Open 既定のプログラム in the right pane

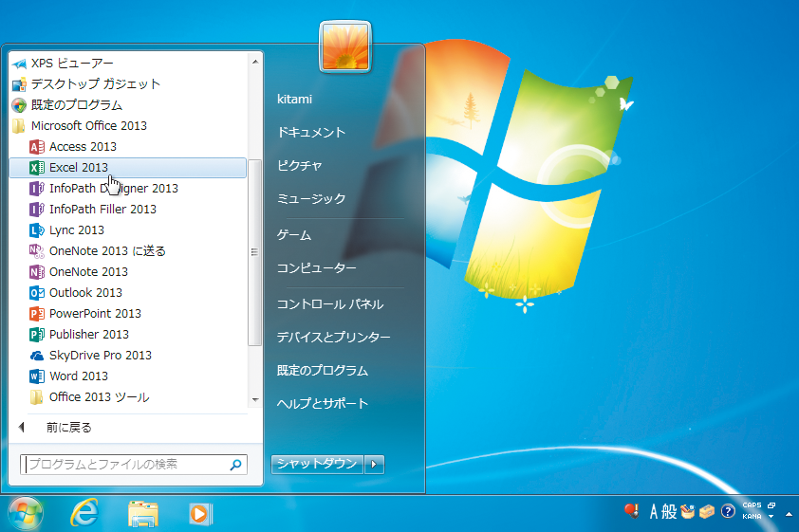tap(323, 370)
